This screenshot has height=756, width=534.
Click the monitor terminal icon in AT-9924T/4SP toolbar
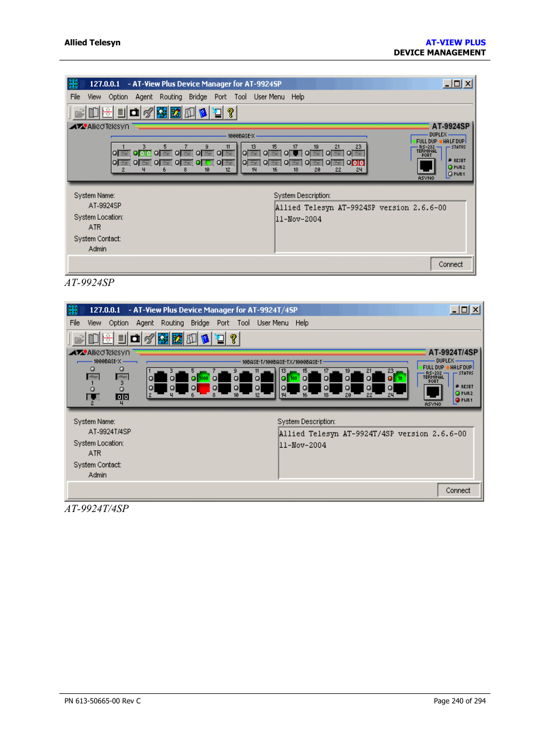tap(219, 339)
